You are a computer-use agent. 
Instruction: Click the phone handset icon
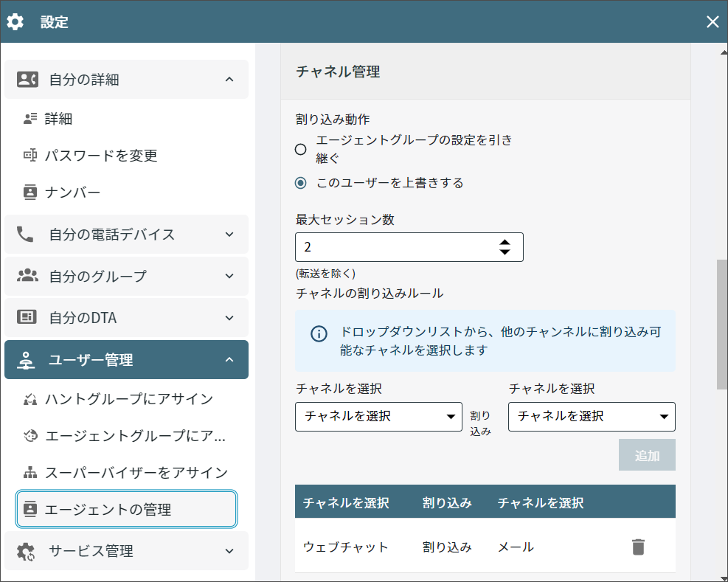point(25,234)
